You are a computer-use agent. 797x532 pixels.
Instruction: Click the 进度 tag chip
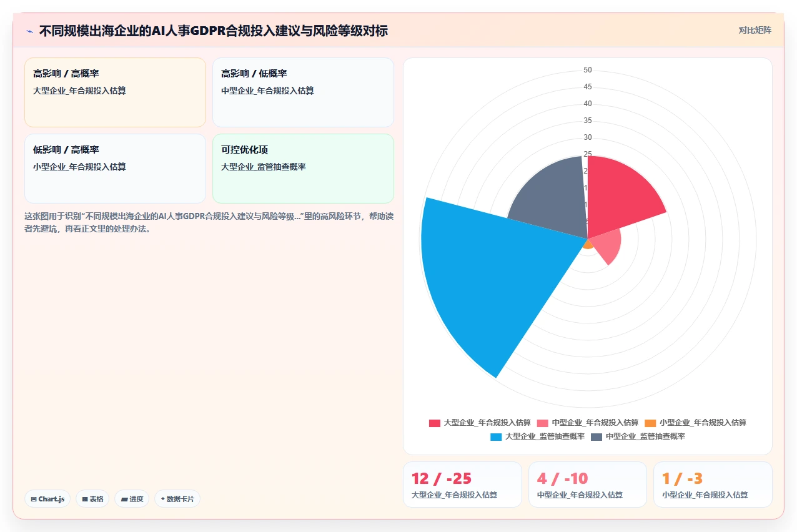click(132, 499)
